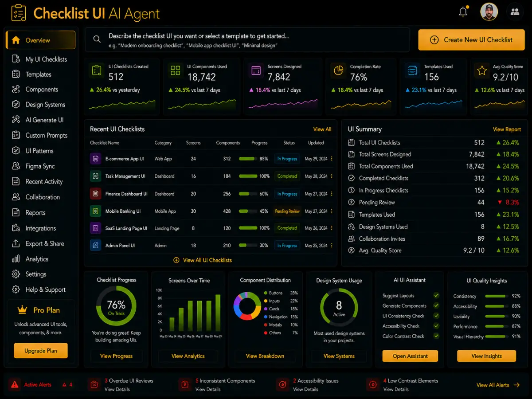Click the Collaboration Invites summary icon
The image size is (532, 399).
click(x=352, y=239)
